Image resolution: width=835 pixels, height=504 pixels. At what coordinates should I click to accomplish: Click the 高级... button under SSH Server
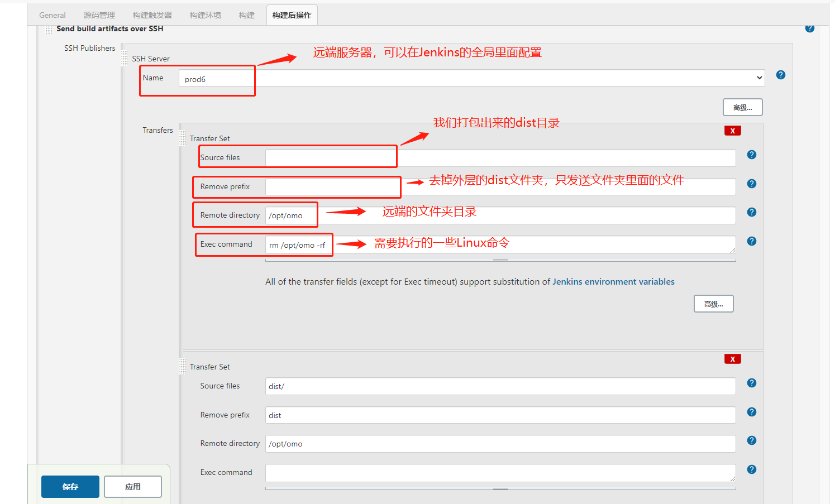(x=743, y=107)
